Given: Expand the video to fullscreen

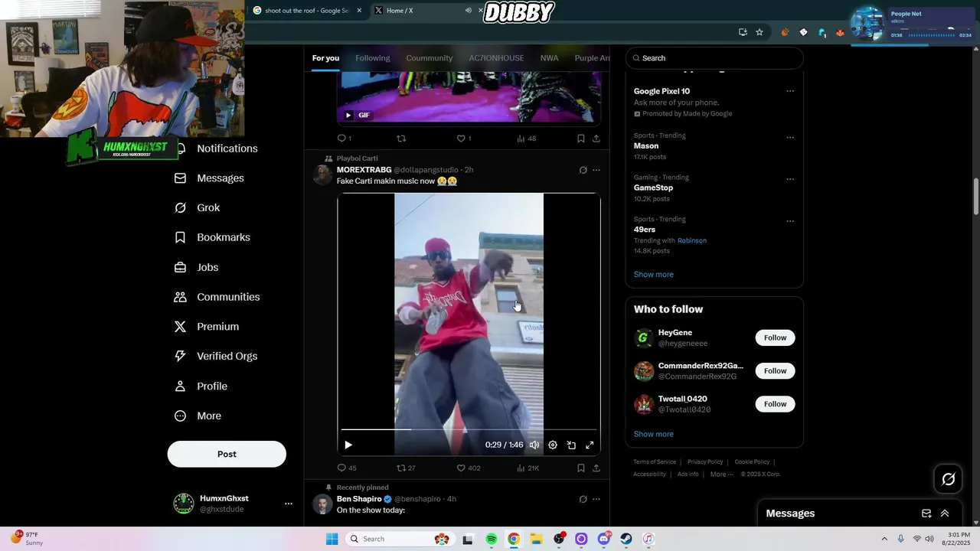Looking at the screenshot, I should (590, 445).
